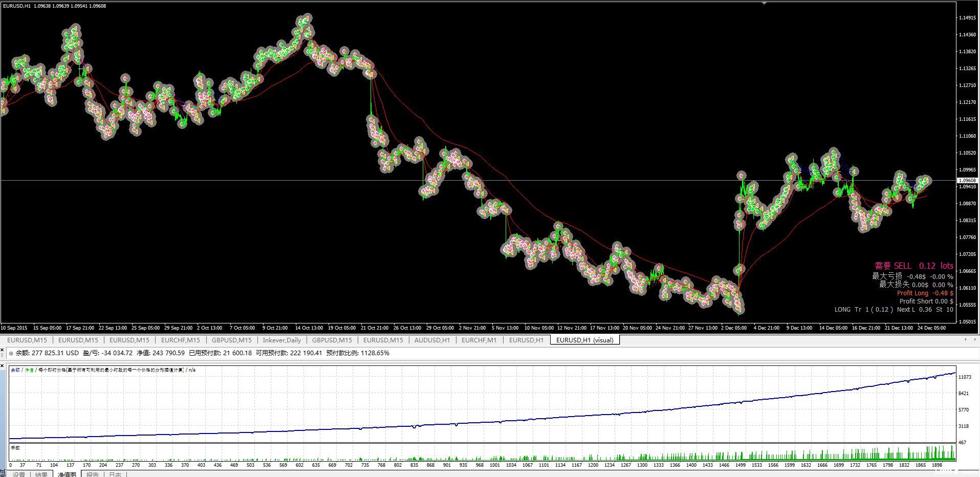Click the 24 Dec 05:00 time axis label
The width and height of the screenshot is (980, 477).
coord(931,328)
